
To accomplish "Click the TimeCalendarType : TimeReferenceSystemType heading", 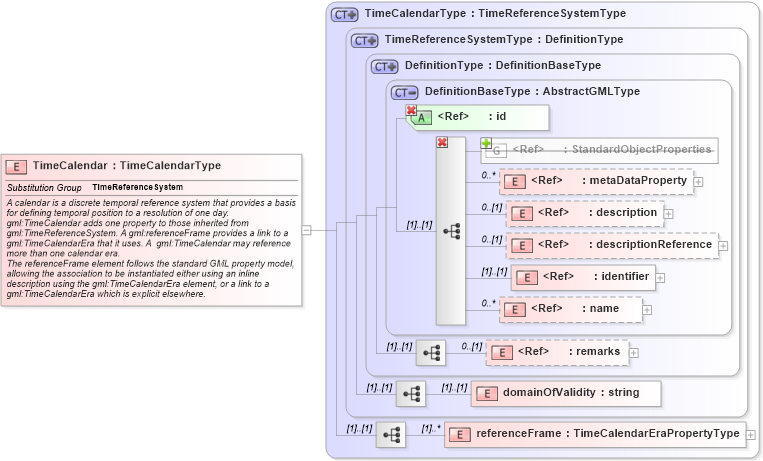I will click(x=495, y=14).
